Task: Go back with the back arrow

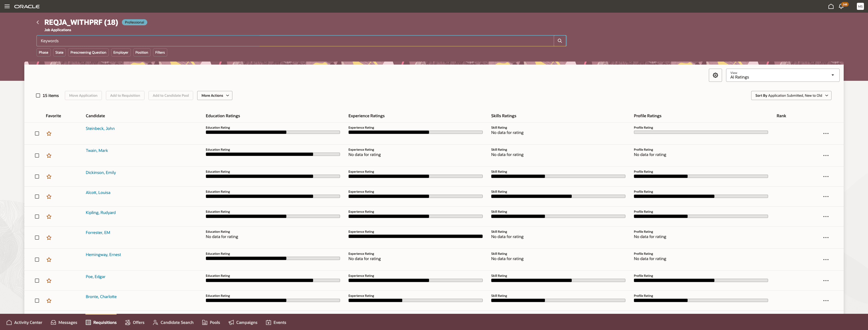Action: (38, 22)
